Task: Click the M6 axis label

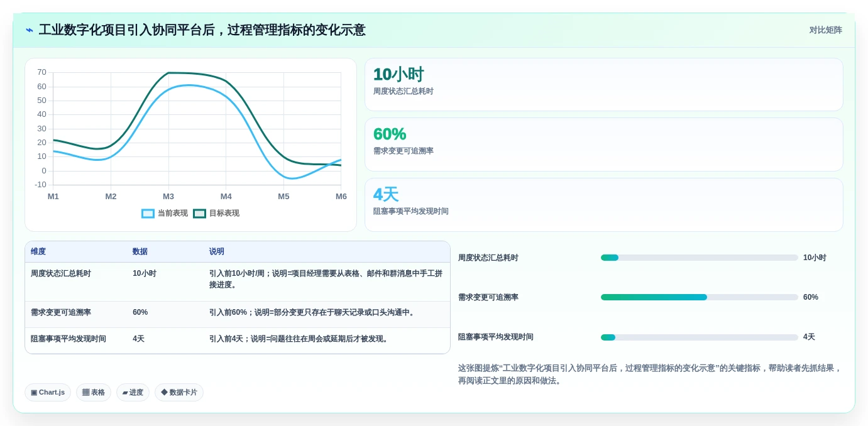Action: pos(341,197)
